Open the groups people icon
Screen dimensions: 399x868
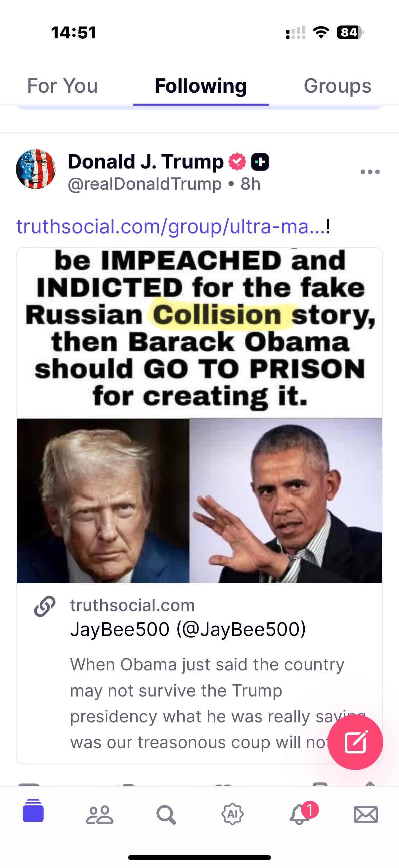[x=99, y=815]
